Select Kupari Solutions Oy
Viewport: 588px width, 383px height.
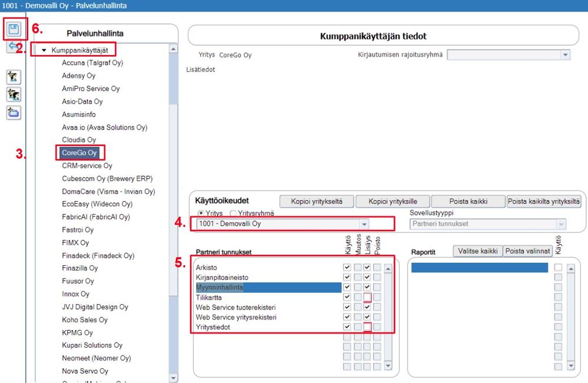tap(92, 345)
